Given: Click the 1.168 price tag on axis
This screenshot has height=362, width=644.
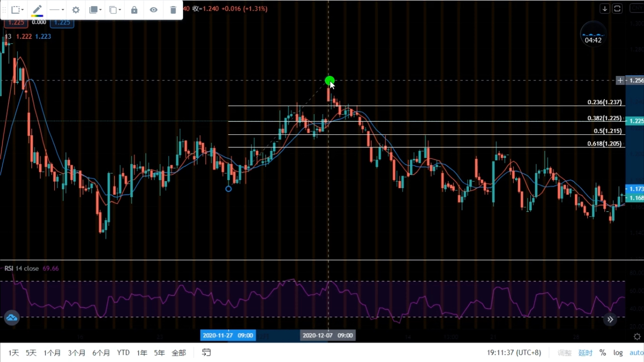Looking at the screenshot, I should pyautogui.click(x=635, y=198).
